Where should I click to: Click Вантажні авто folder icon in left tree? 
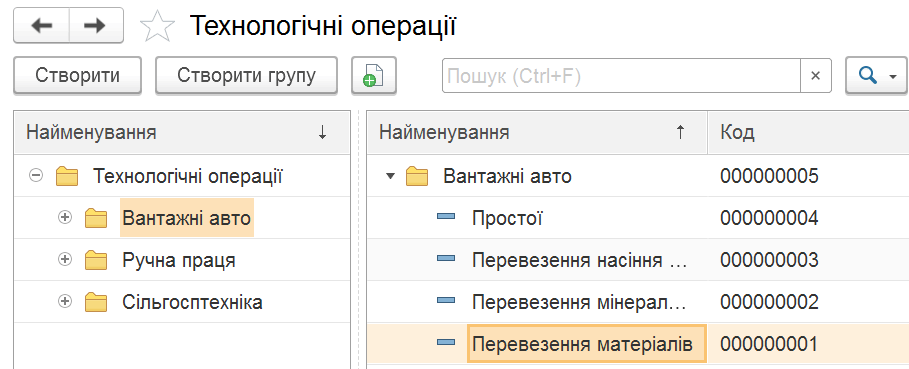(x=96, y=218)
